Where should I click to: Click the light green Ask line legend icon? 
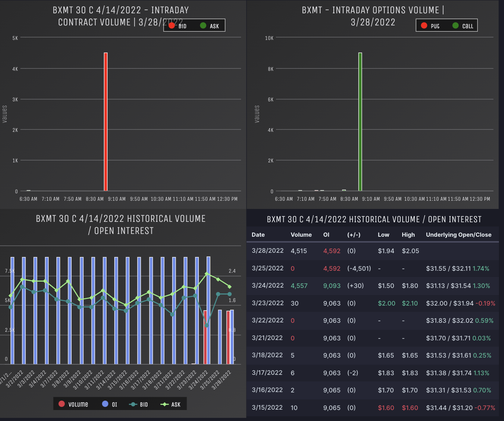pyautogui.click(x=165, y=404)
